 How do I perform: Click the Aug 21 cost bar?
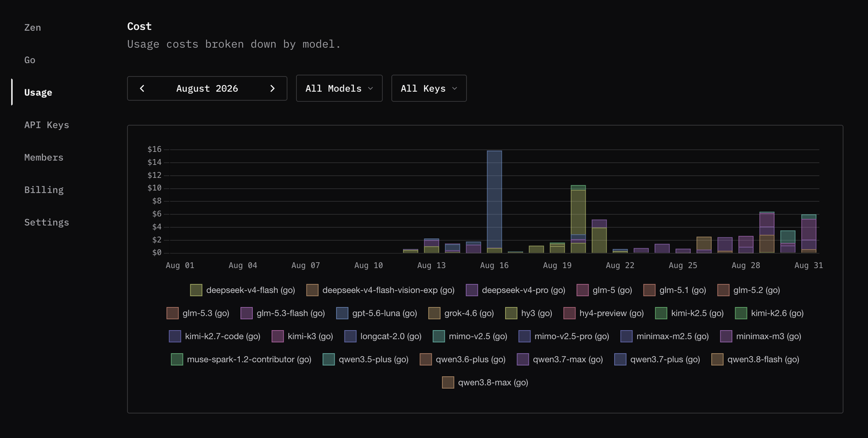pos(599,236)
